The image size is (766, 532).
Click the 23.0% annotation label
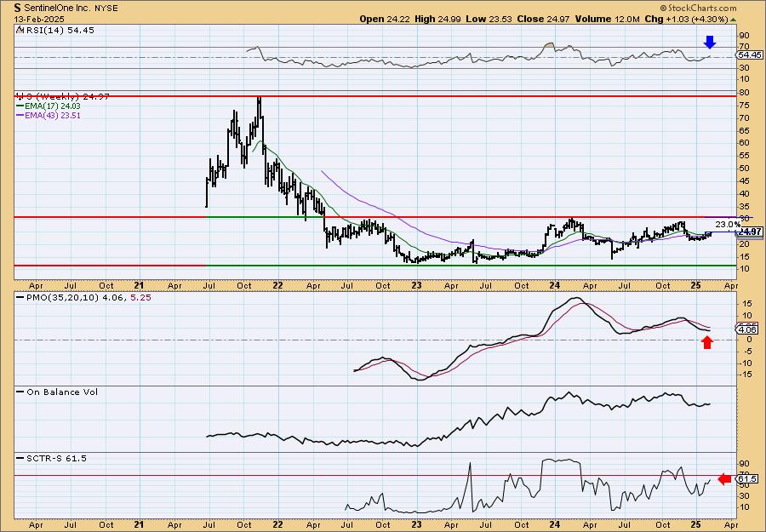[728, 224]
